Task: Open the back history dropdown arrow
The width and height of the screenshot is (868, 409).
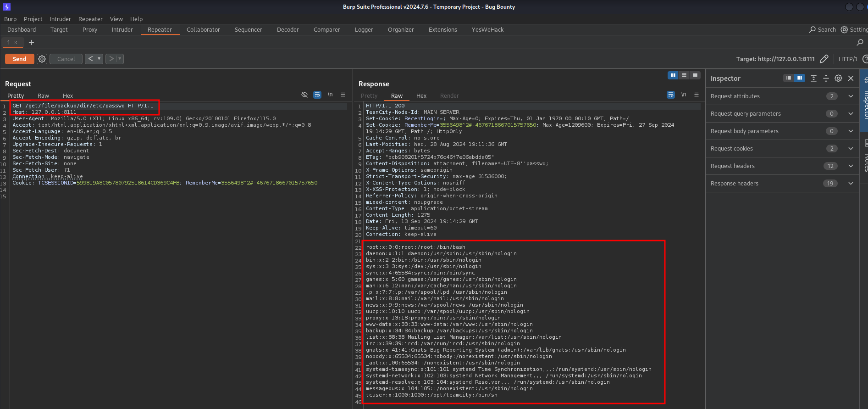Action: coord(99,59)
